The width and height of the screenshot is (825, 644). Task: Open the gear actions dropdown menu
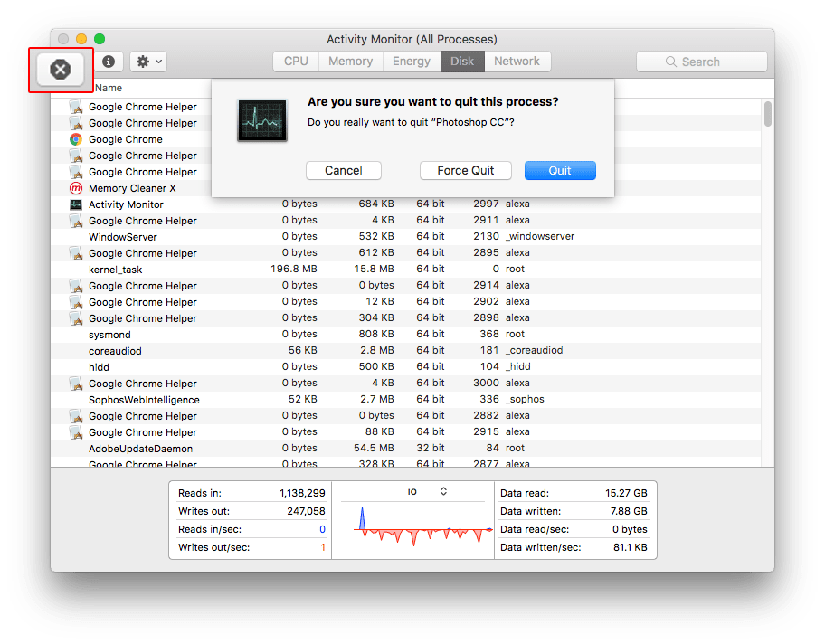click(x=148, y=62)
